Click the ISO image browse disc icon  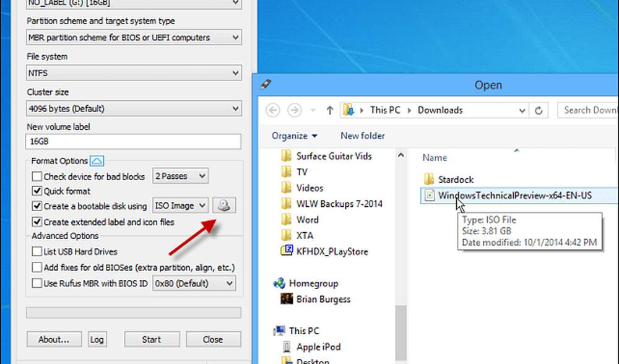(224, 206)
